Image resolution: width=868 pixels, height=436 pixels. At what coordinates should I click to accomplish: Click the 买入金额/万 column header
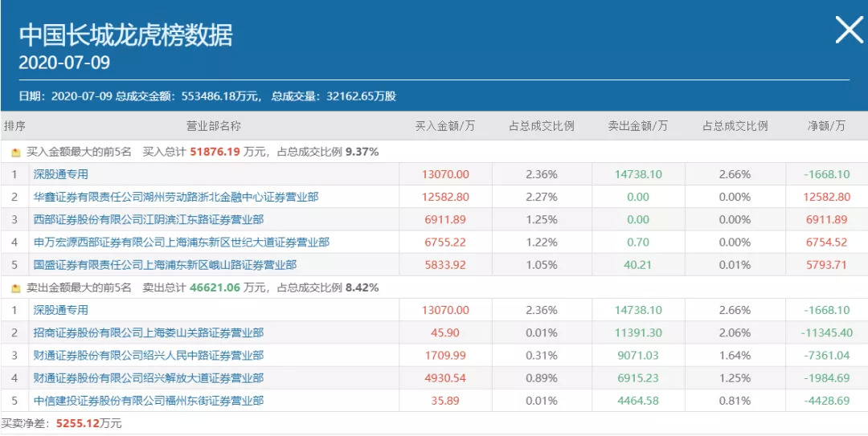pyautogui.click(x=444, y=126)
